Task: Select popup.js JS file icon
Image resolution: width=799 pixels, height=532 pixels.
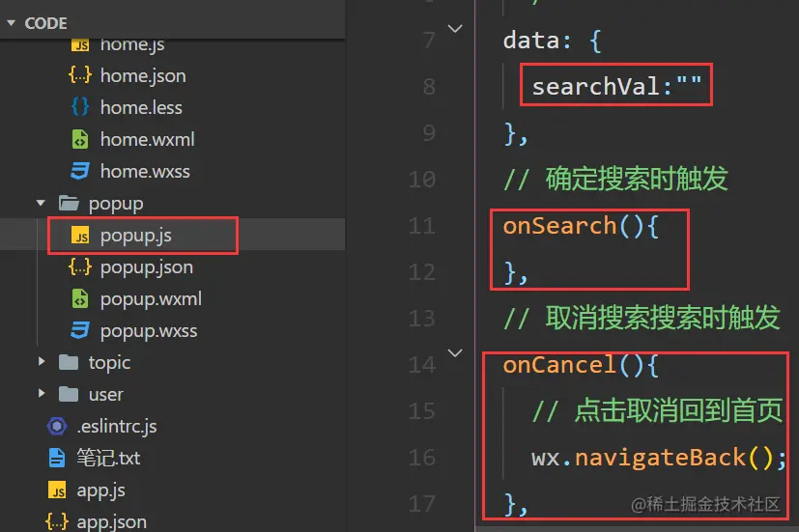Action: [x=80, y=236]
